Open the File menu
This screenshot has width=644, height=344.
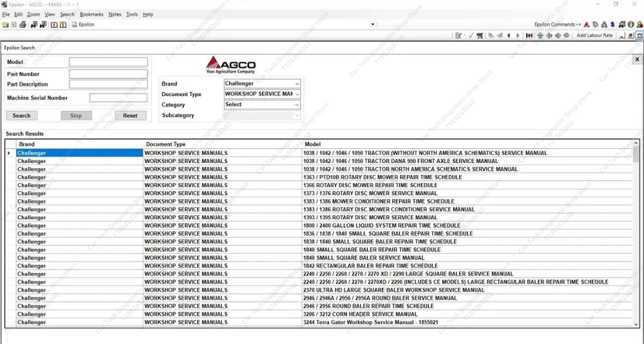(x=6, y=14)
